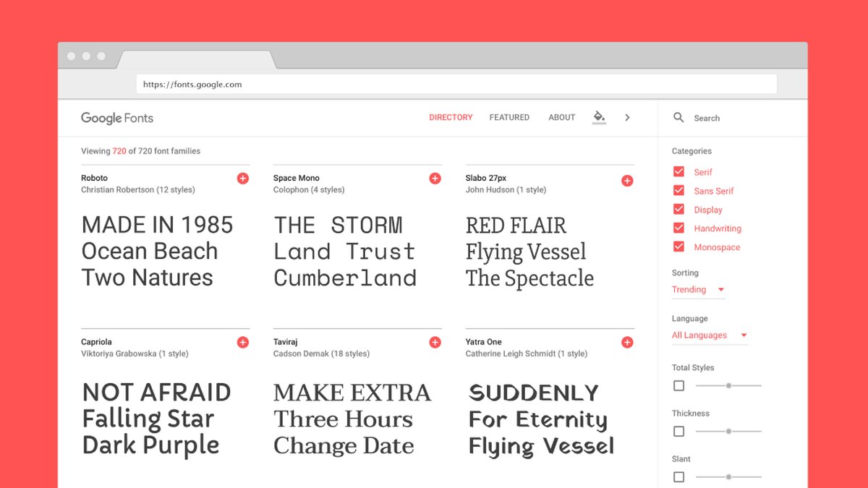Viewport: 868px width, 488px height.
Task: Click the Yatra One sample 'SUDDENLY'
Action: click(x=534, y=393)
